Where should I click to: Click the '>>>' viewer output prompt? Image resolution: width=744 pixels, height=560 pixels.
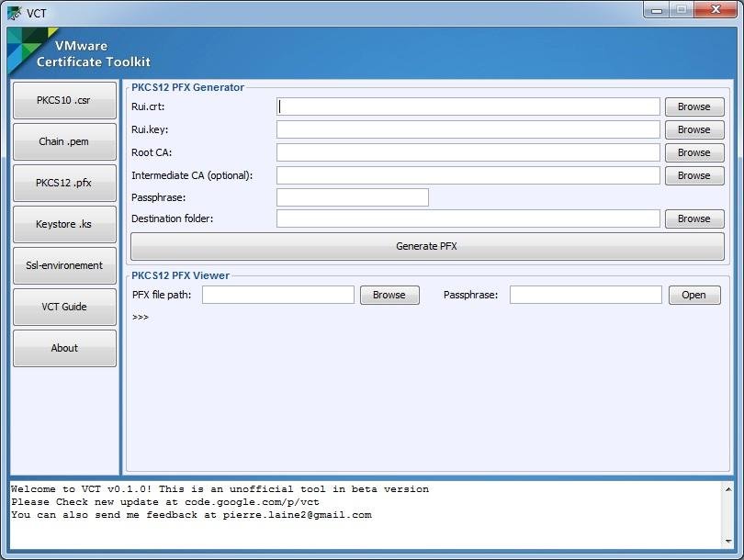pos(141,317)
